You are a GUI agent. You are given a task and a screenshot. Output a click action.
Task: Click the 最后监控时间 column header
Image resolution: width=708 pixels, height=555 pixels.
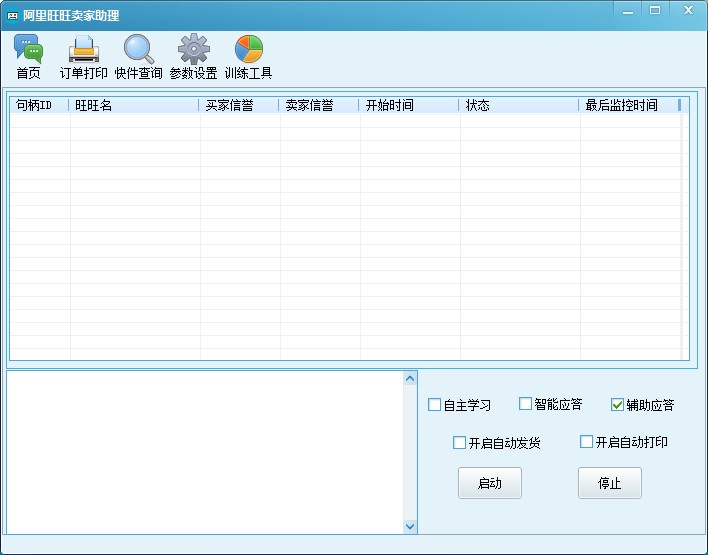(628, 105)
